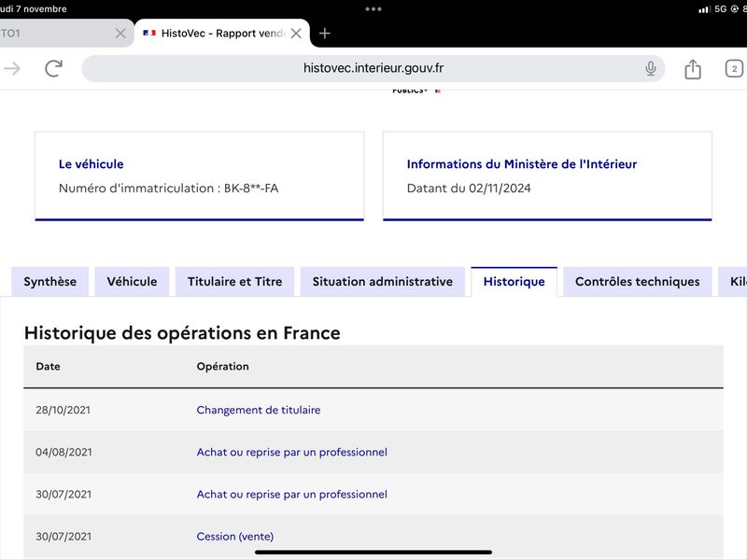Open the share sheet icon
The width and height of the screenshot is (747, 560).
(693, 69)
